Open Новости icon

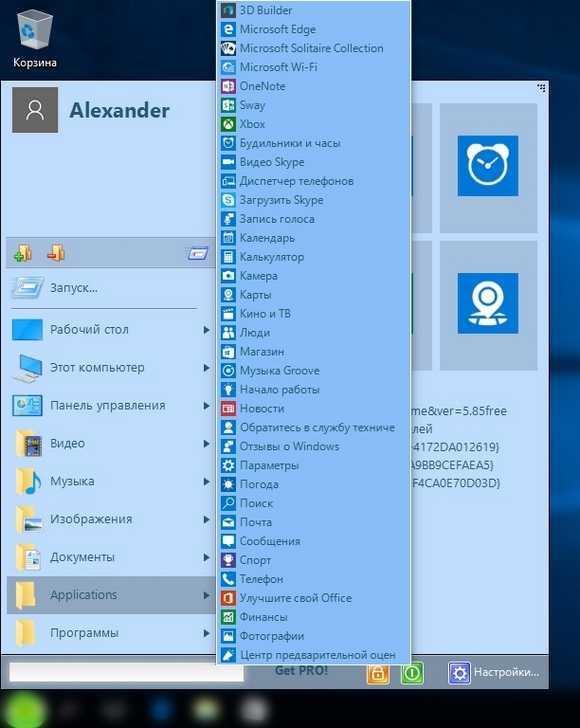228,409
